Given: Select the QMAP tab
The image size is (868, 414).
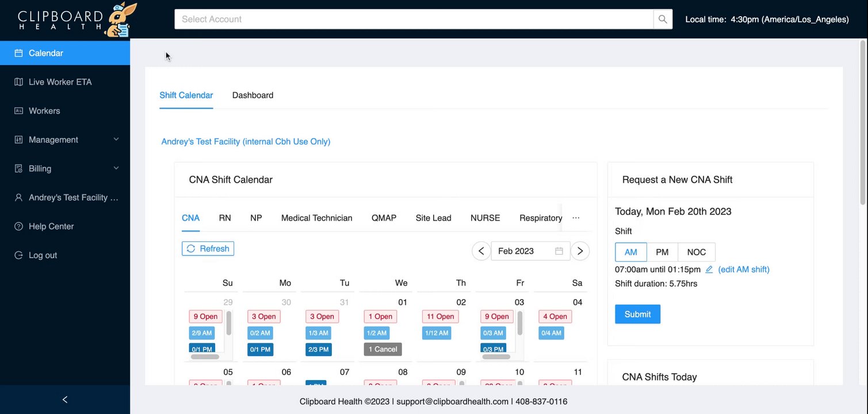Looking at the screenshot, I should pos(384,218).
